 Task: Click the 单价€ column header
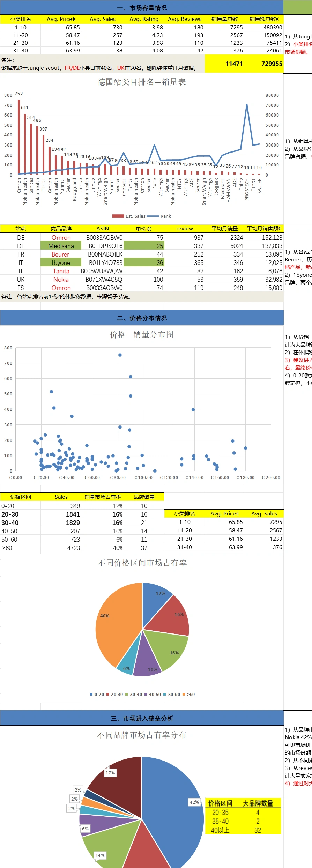tap(144, 229)
